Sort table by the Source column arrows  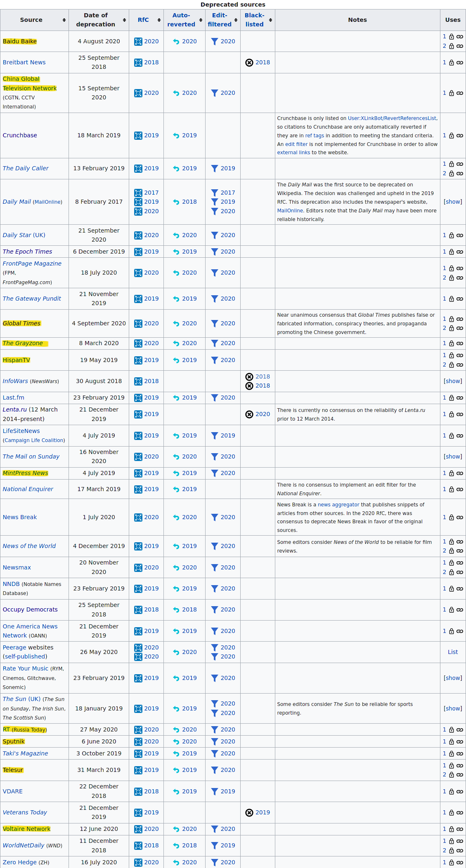tap(64, 20)
